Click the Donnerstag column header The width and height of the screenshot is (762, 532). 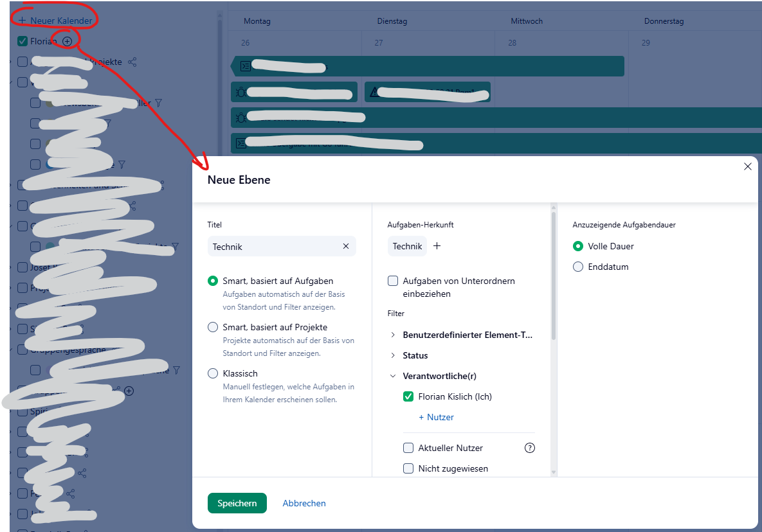664,21
